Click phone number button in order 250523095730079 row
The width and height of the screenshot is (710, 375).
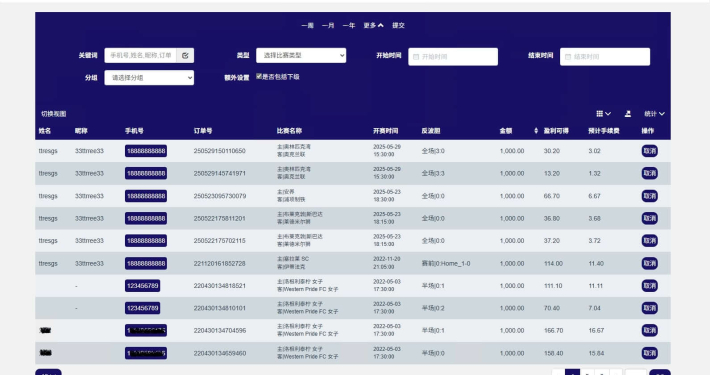point(146,196)
